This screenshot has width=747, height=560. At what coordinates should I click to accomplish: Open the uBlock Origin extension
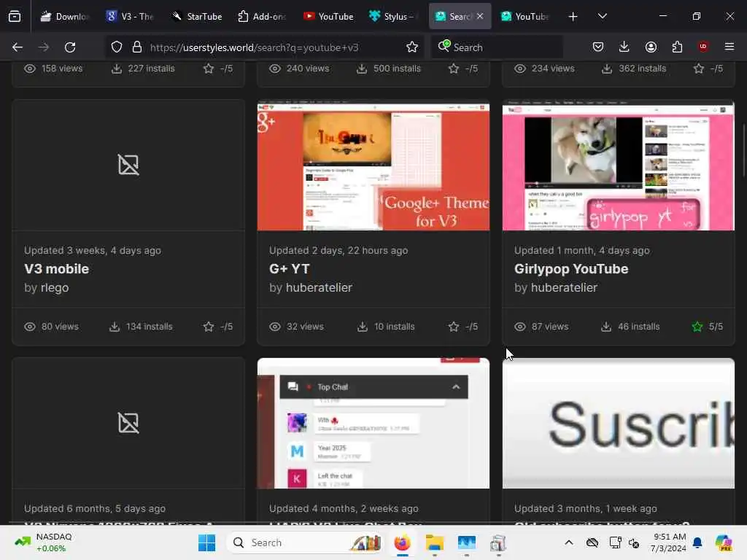pos(703,47)
